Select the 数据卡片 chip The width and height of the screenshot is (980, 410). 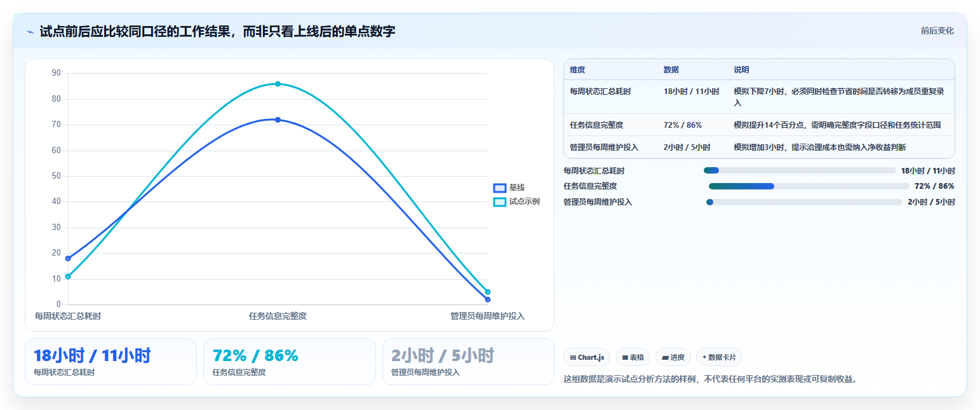click(719, 357)
